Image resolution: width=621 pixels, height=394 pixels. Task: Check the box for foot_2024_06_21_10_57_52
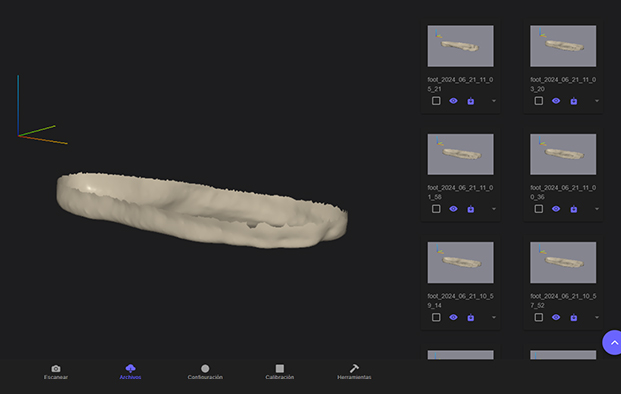click(539, 317)
